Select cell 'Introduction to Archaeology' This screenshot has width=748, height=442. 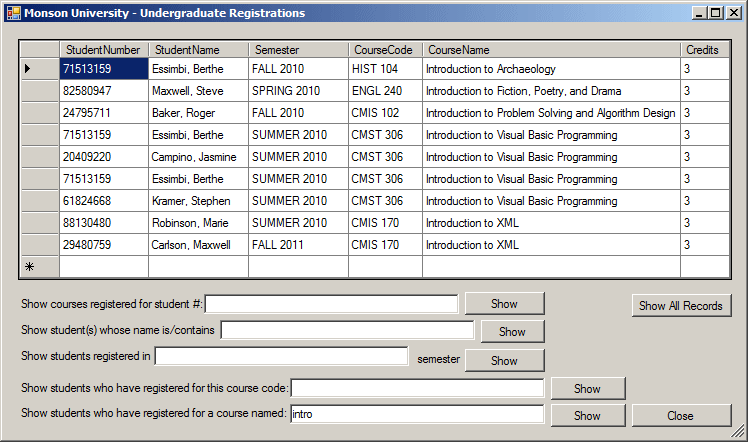click(x=551, y=69)
